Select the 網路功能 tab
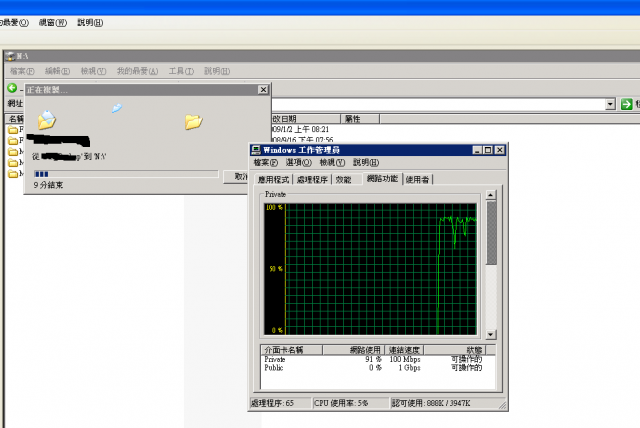This screenshot has height=428, width=640. tap(382, 178)
